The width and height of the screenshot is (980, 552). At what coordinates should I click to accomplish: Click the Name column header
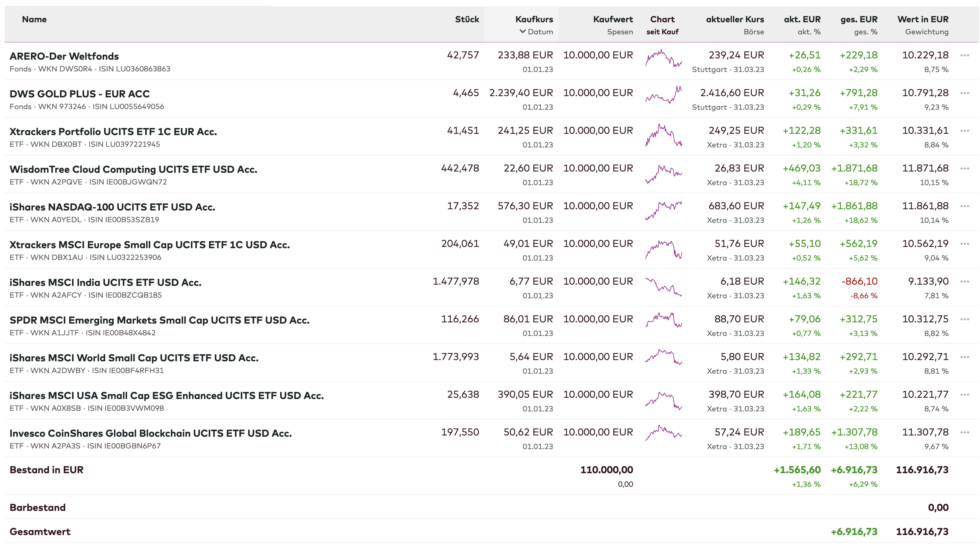coord(34,19)
